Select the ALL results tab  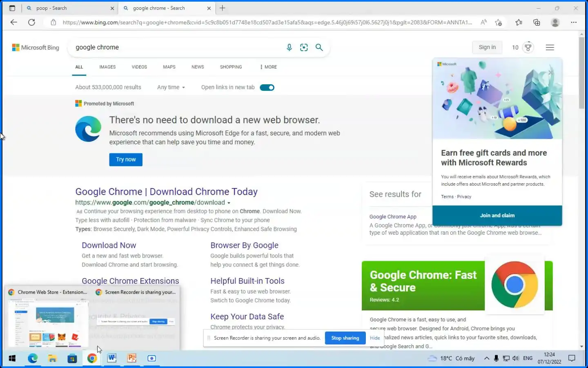point(79,67)
